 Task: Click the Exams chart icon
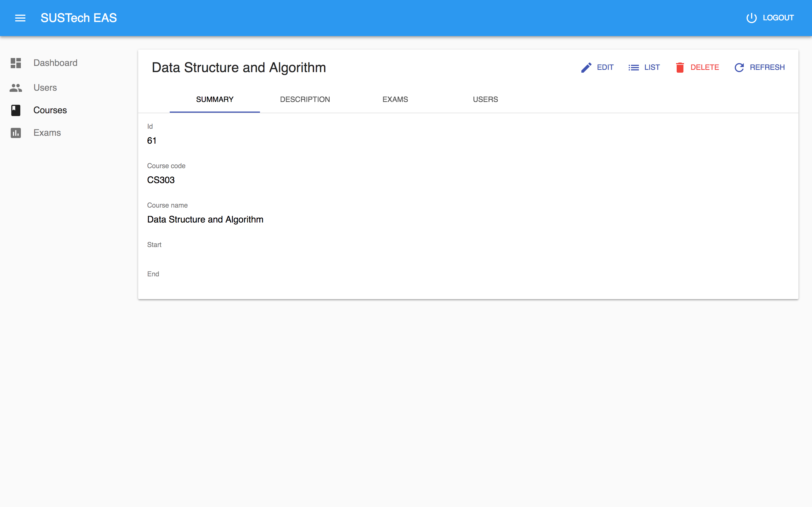16,133
